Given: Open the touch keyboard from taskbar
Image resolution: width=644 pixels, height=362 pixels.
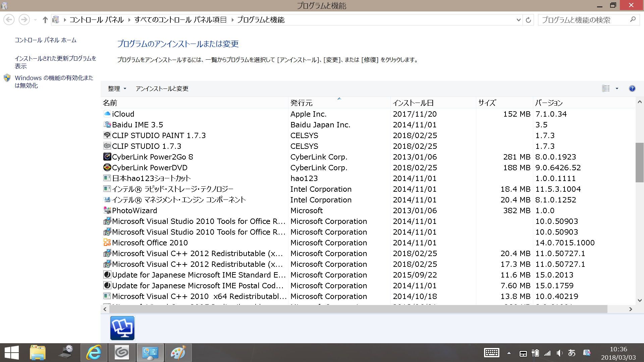Looking at the screenshot, I should (492, 353).
